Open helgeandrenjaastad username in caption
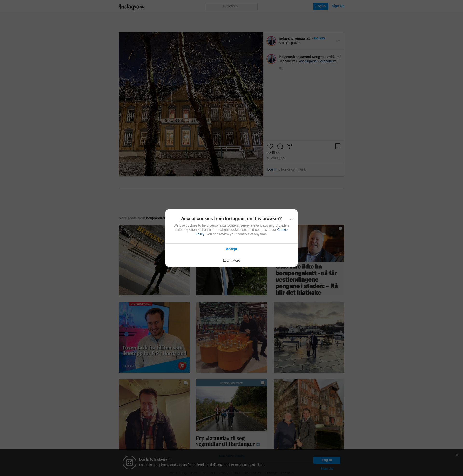The height and width of the screenshot is (476, 463). (x=295, y=57)
